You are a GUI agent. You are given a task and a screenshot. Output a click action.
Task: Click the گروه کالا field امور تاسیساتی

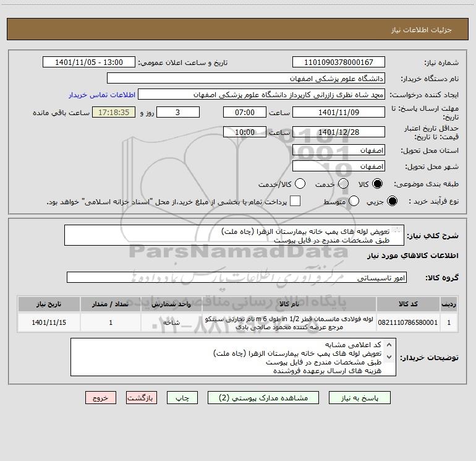point(237,277)
